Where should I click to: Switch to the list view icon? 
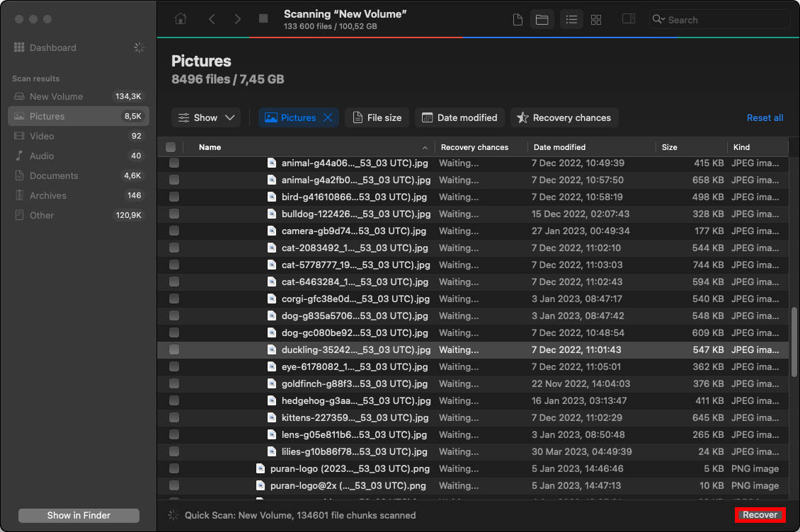(x=571, y=19)
